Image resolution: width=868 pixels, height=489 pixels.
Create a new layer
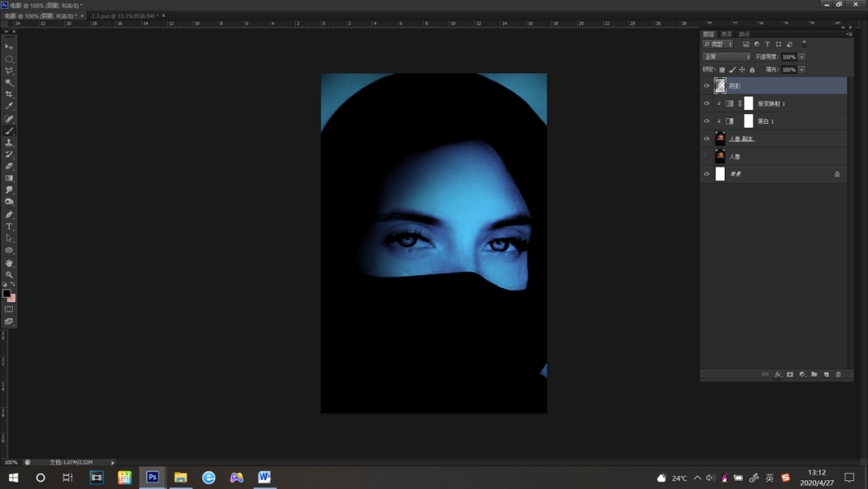click(826, 374)
